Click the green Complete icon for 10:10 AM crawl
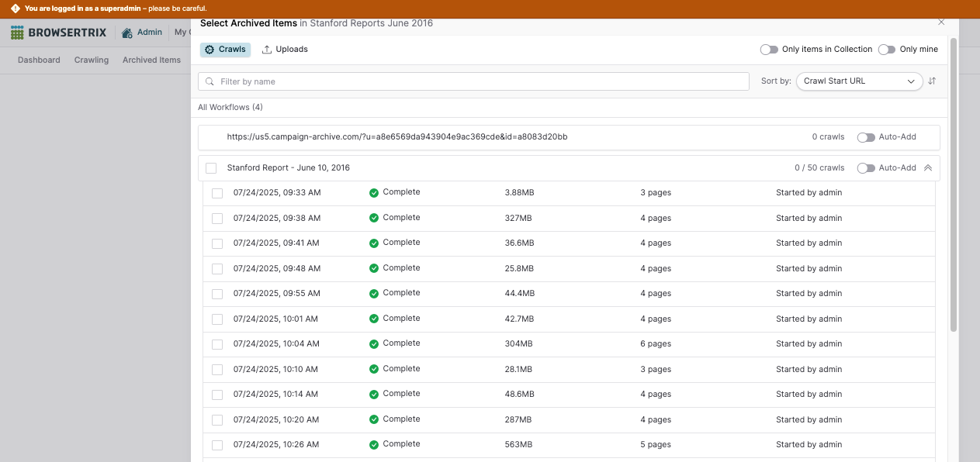980x462 pixels. [x=374, y=369]
